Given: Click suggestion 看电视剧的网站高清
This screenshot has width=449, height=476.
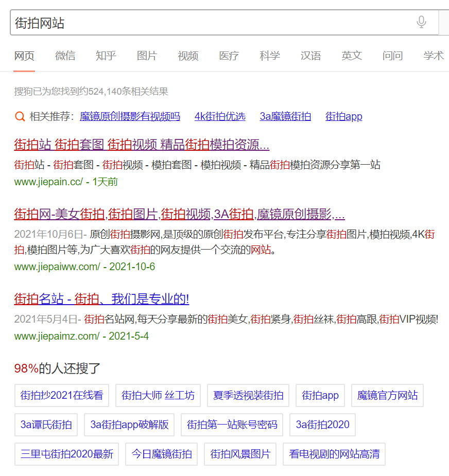Looking at the screenshot, I should tap(334, 454).
